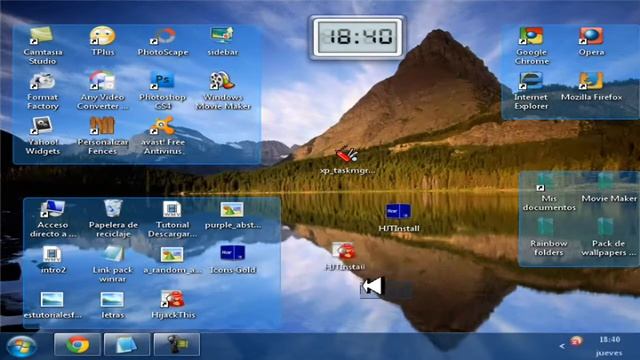The height and width of the screenshot is (360, 640).
Task: Launch the Opera browser icon
Action: (x=591, y=41)
